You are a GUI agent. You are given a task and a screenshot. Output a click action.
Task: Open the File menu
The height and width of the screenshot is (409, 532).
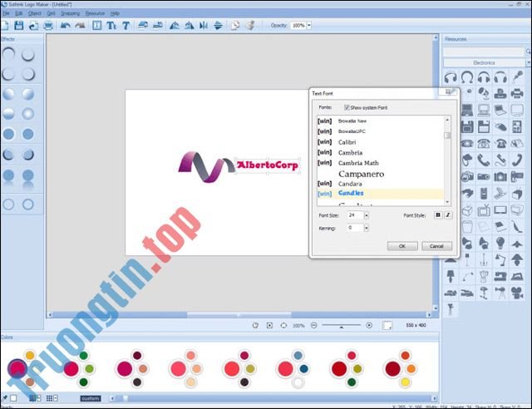coord(6,13)
